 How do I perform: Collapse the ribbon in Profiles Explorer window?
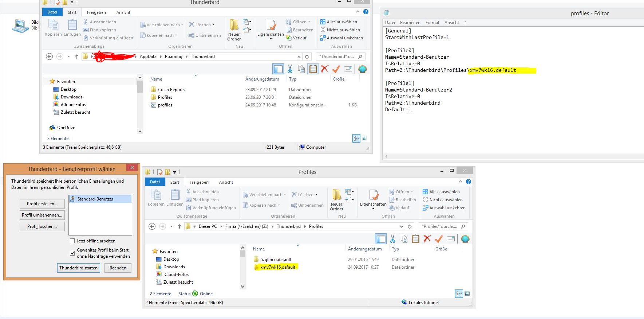coord(461,182)
